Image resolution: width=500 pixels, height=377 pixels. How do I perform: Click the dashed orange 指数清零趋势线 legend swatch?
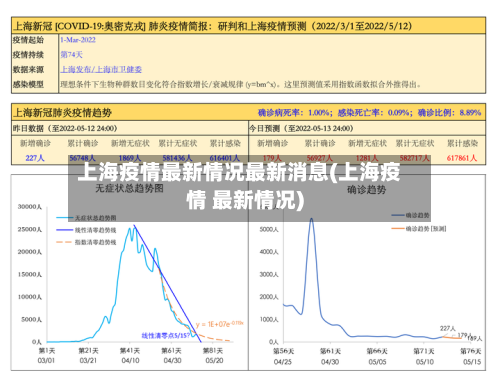tap(65, 242)
